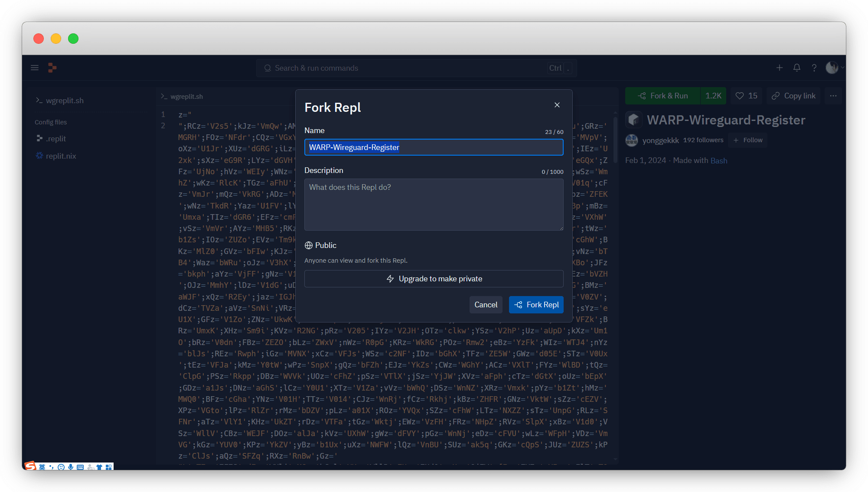Click the blue Fork Repl button
Screen dimensions: 868x492
(536, 305)
